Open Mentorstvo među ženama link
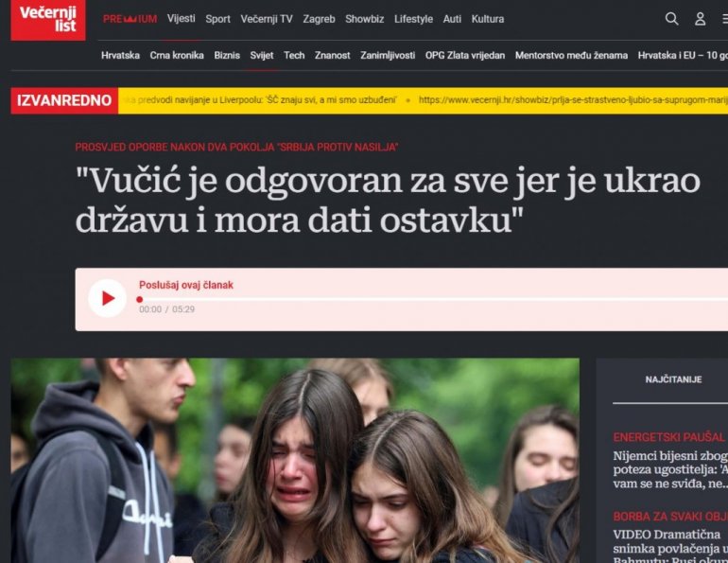 click(x=571, y=55)
